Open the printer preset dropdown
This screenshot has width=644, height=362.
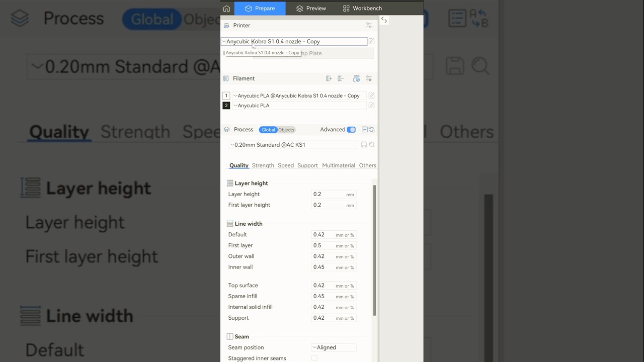click(x=294, y=42)
